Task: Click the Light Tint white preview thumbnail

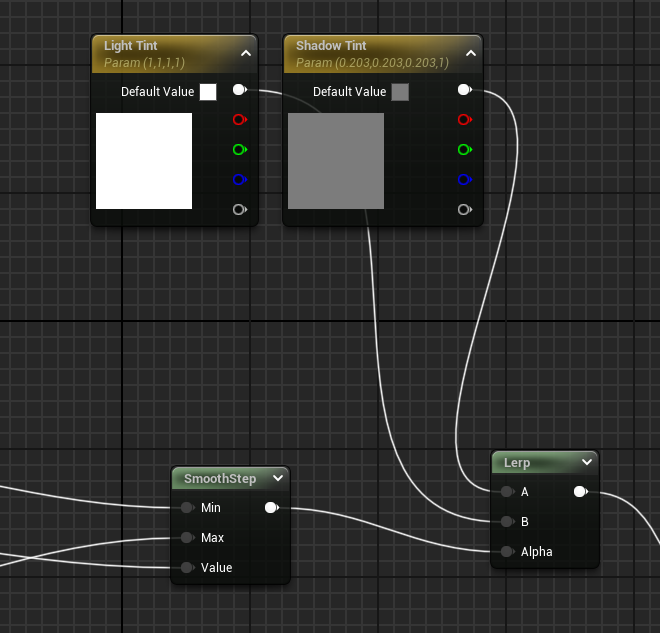Action: pyautogui.click(x=144, y=161)
